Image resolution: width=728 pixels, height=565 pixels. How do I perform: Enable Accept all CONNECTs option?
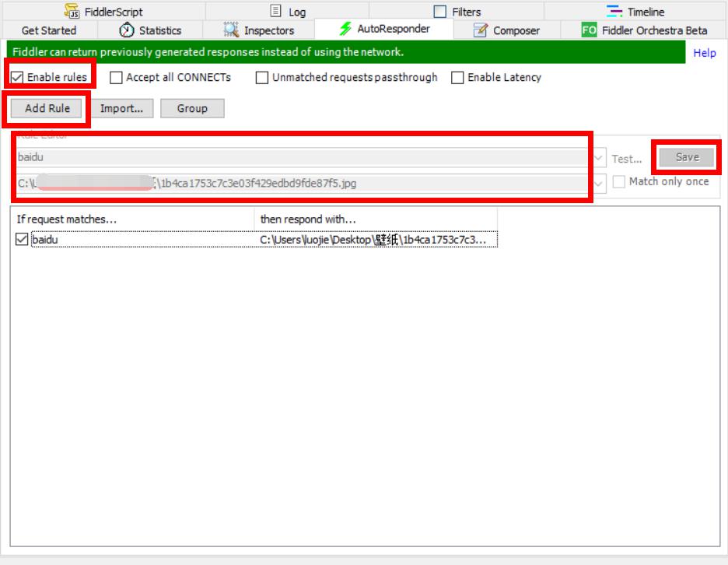(116, 78)
